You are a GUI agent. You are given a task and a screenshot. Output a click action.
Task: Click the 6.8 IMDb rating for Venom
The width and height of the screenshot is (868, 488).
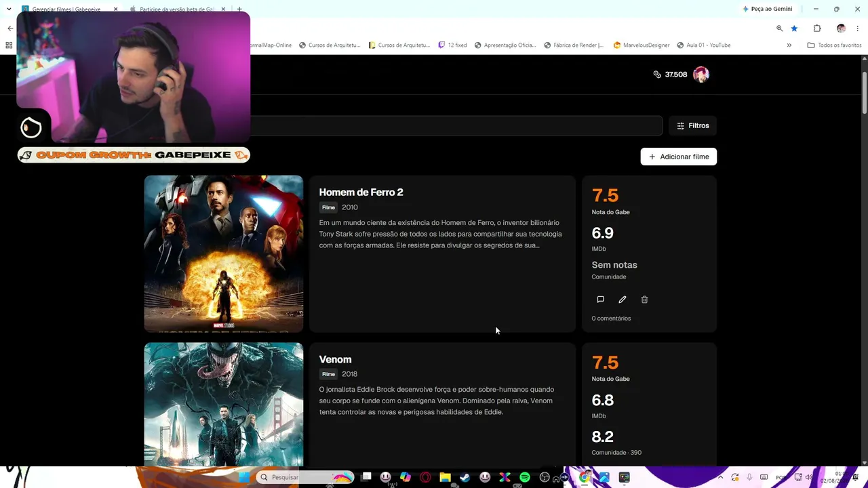click(603, 400)
